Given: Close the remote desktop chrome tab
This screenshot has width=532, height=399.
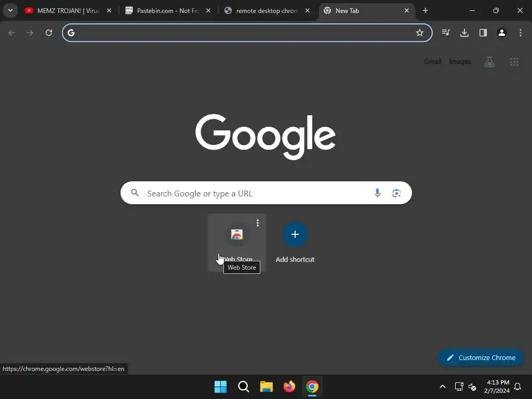Looking at the screenshot, I should tap(308, 10).
